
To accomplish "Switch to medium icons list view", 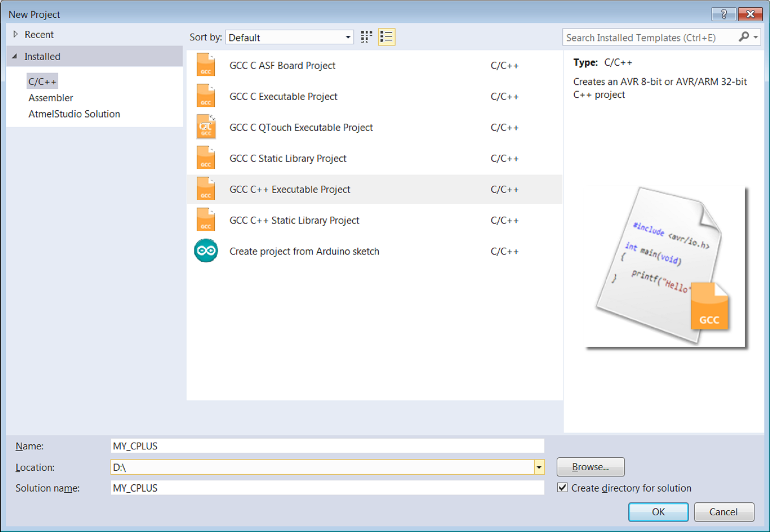I will 387,37.
